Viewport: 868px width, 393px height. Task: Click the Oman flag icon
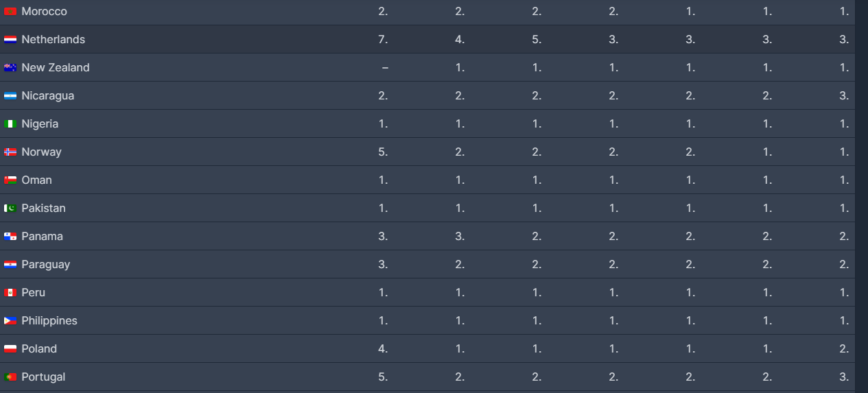(x=10, y=180)
